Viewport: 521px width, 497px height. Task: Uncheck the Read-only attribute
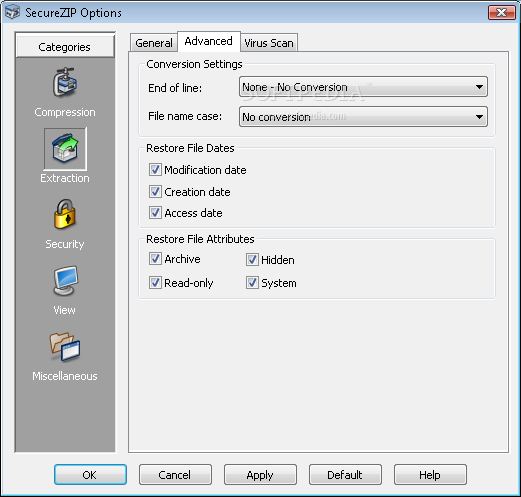[x=155, y=283]
